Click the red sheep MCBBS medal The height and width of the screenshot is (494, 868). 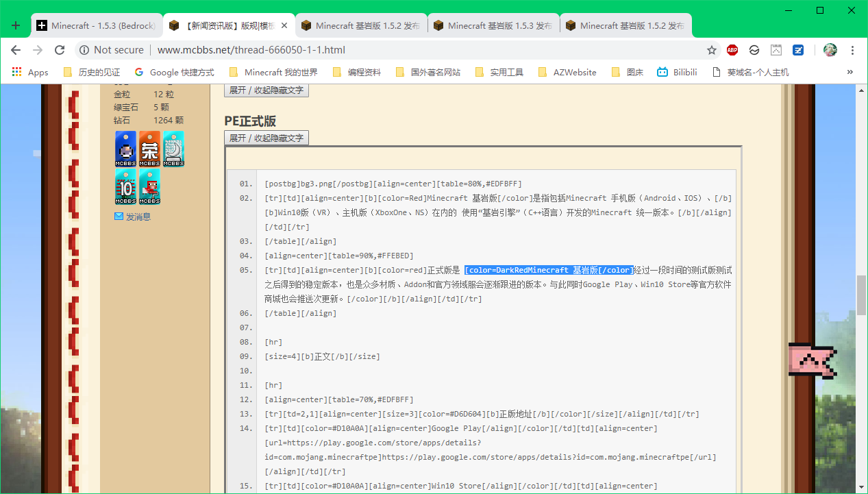[x=149, y=186]
